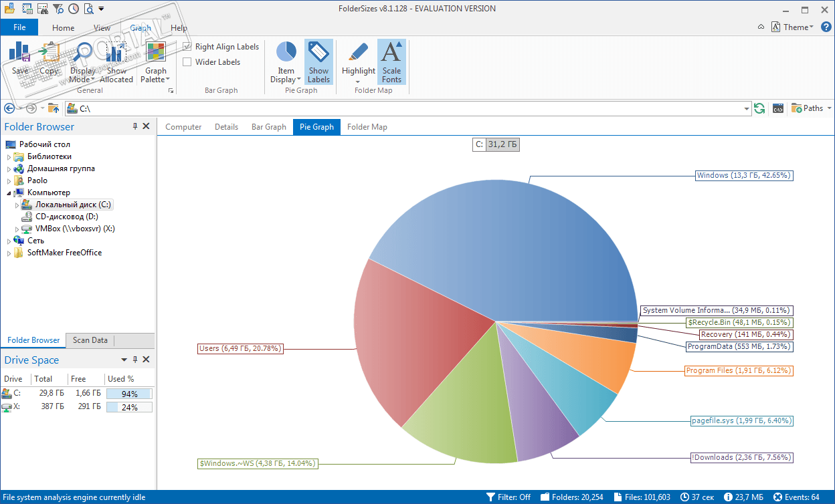This screenshot has height=504, width=835.
Task: Collapse the ribbon with the chevron icon
Action: click(761, 27)
